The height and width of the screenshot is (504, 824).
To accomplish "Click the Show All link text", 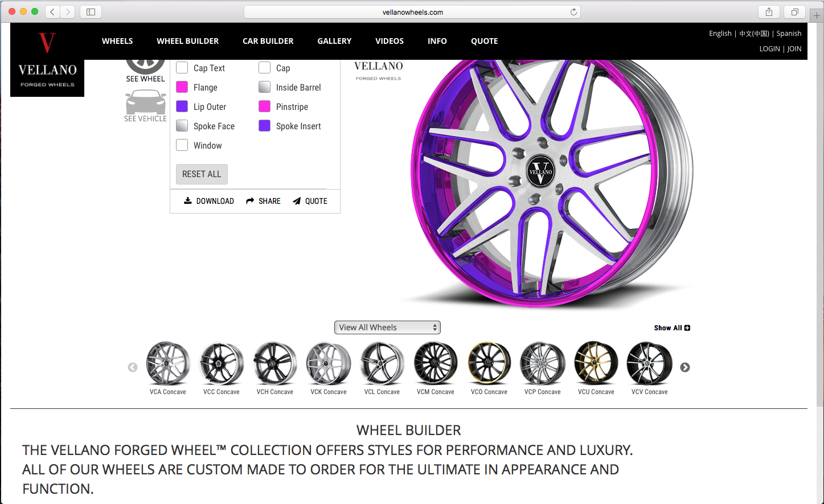I will click(x=668, y=328).
